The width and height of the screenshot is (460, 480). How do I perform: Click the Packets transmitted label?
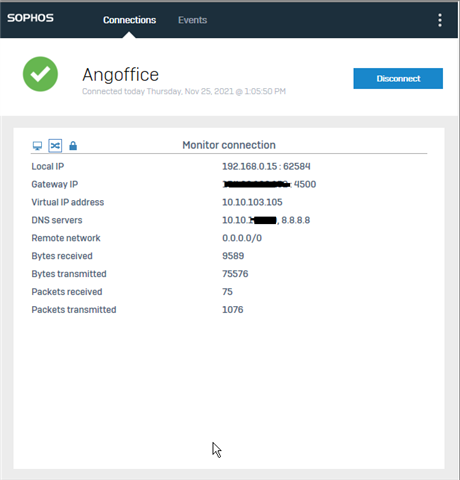click(74, 310)
